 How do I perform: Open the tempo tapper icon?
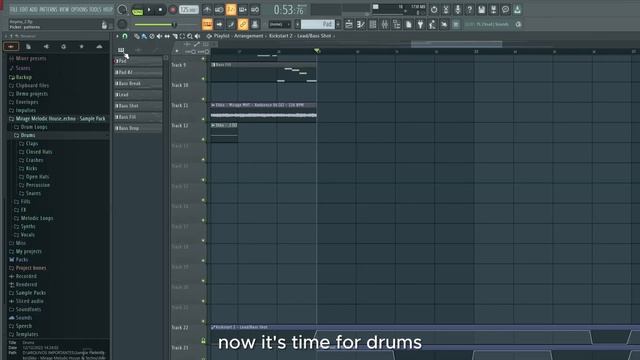432,24
